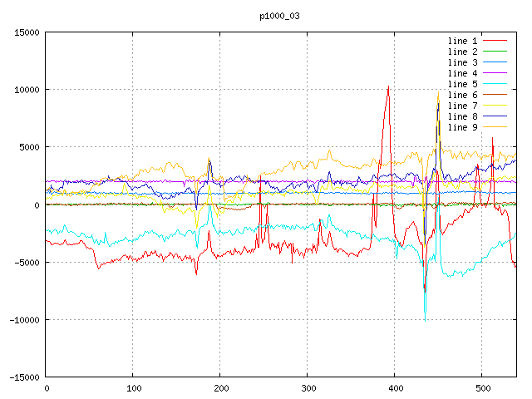This screenshot has height=399, width=532.
Task: Select the "line 3" legend entry
Action: pos(462,62)
